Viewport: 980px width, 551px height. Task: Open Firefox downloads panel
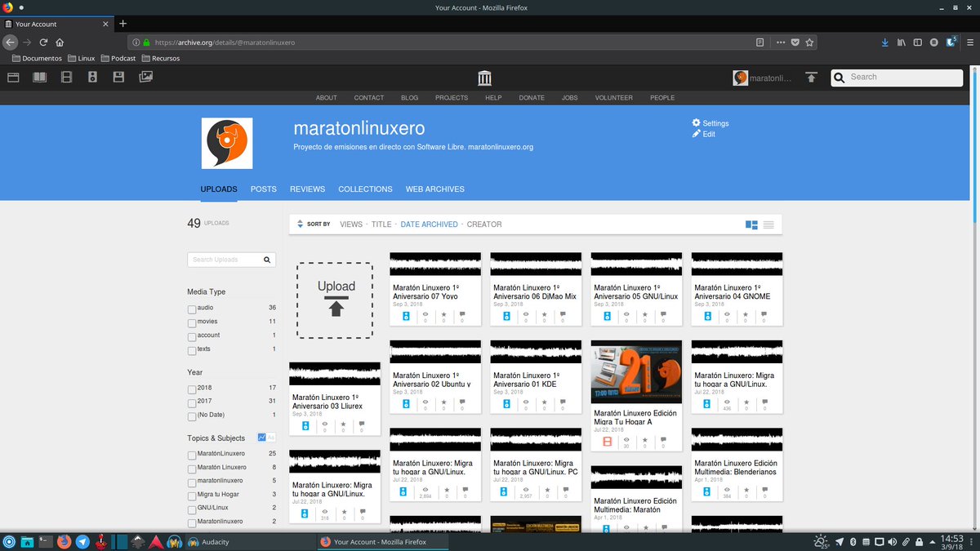click(x=884, y=42)
